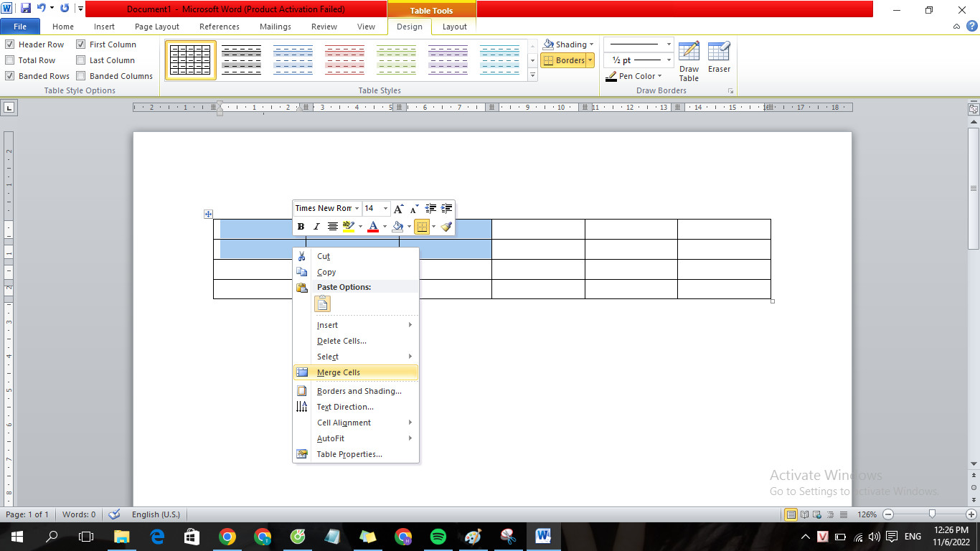Click the ribbon Borders button
This screenshot has width=980, height=551.
(x=564, y=60)
